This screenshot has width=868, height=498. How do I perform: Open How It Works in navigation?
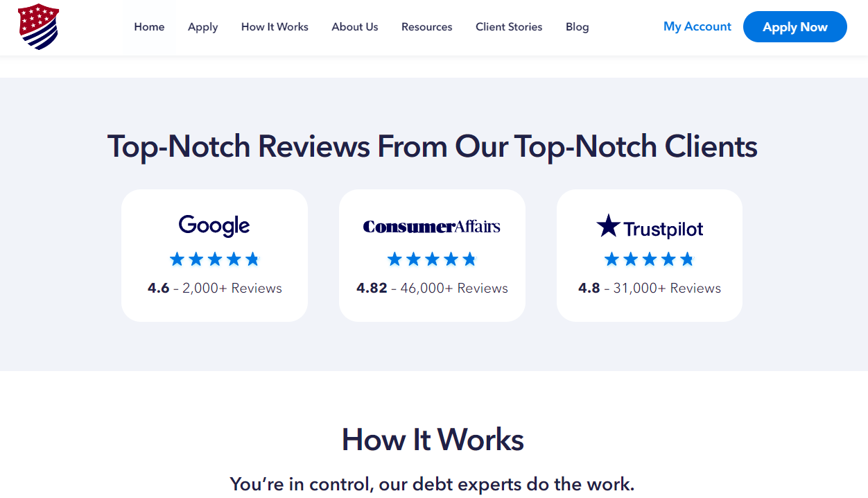pyautogui.click(x=275, y=27)
